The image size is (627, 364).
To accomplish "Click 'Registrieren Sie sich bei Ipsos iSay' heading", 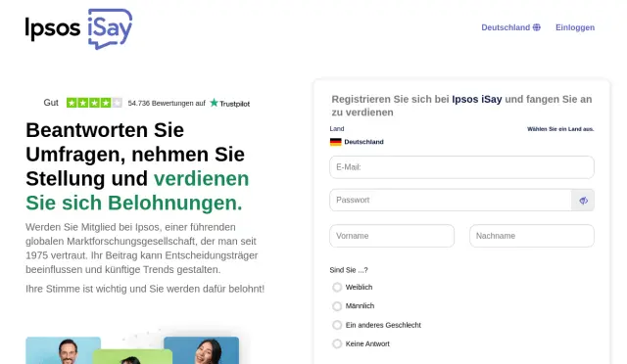I will [461, 106].
